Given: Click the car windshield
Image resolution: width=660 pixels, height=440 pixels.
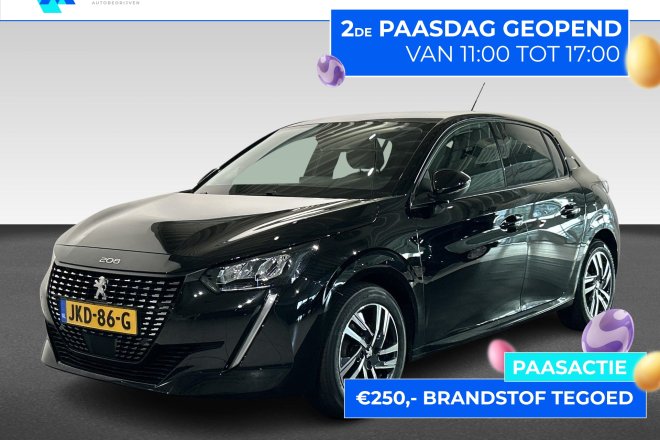Looking at the screenshot, I should pyautogui.click(x=311, y=159).
